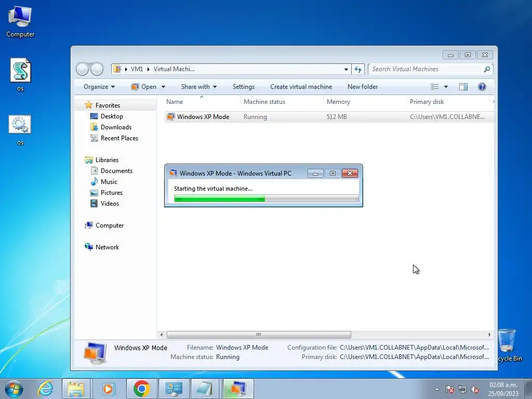Viewport: 532px width, 399px height.
Task: Open the Documents library
Action: tap(116, 171)
